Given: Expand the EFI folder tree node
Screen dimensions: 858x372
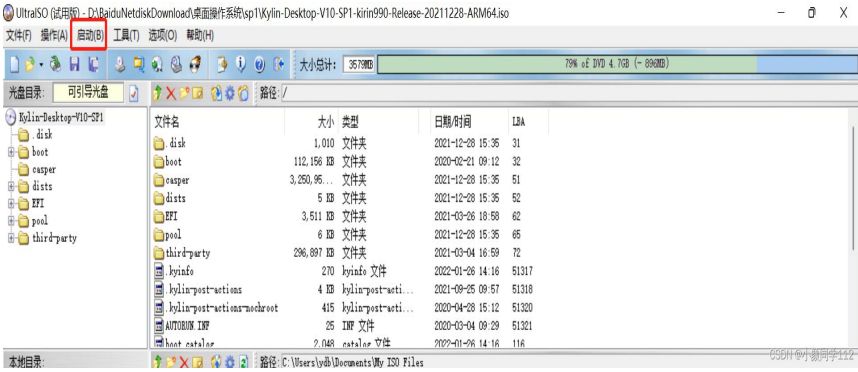Looking at the screenshot, I should 11,204.
